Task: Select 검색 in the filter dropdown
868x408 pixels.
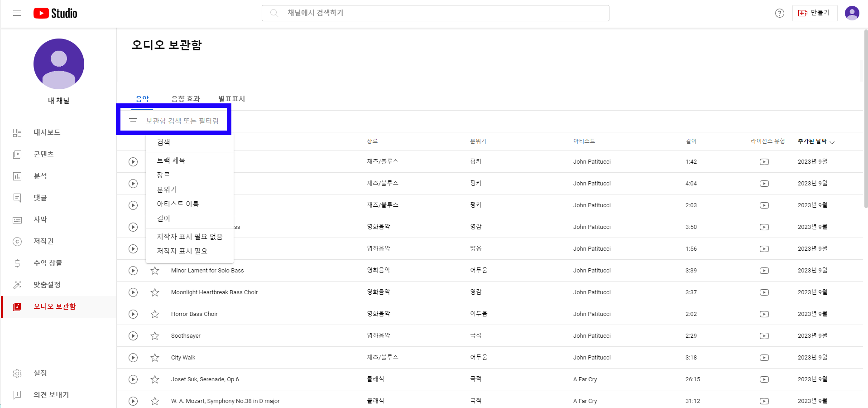Action: tap(190, 142)
